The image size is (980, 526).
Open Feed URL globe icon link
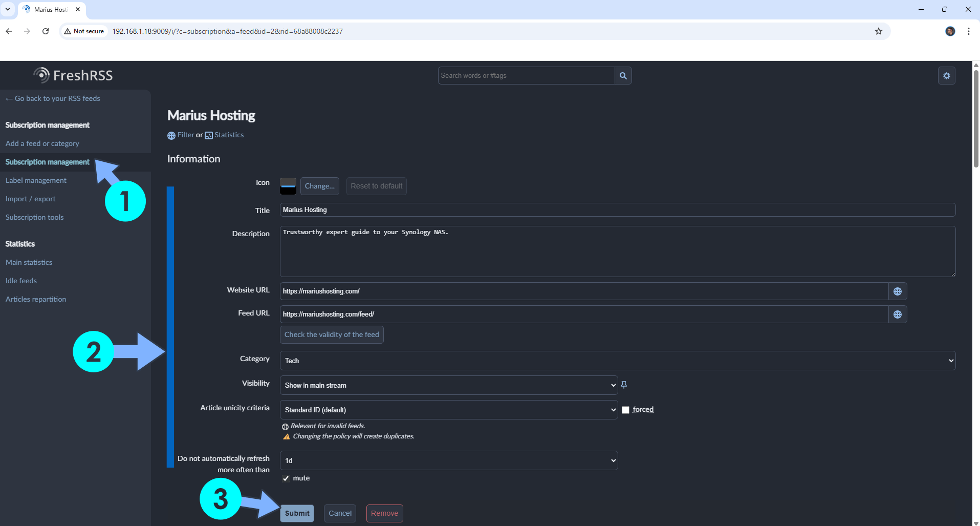click(x=897, y=314)
